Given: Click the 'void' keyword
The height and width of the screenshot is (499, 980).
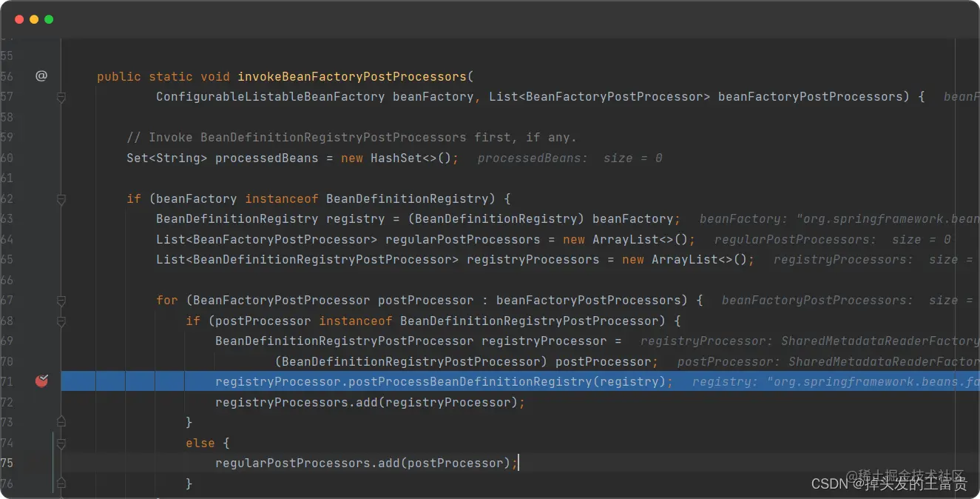Looking at the screenshot, I should click(x=215, y=76).
